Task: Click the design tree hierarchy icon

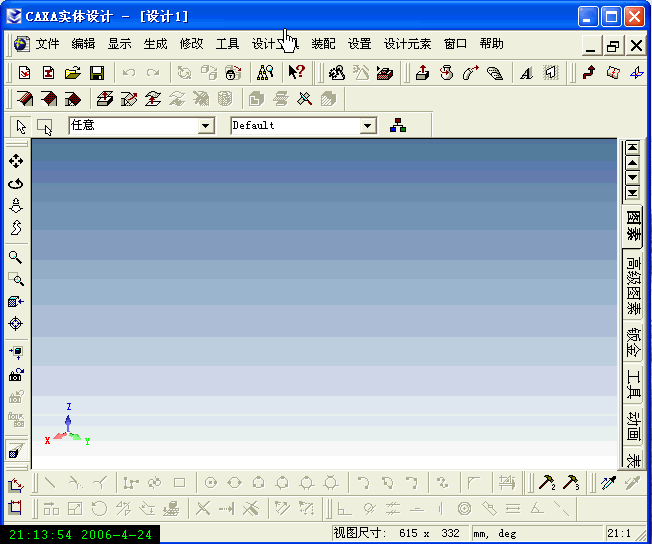Action: (x=398, y=125)
